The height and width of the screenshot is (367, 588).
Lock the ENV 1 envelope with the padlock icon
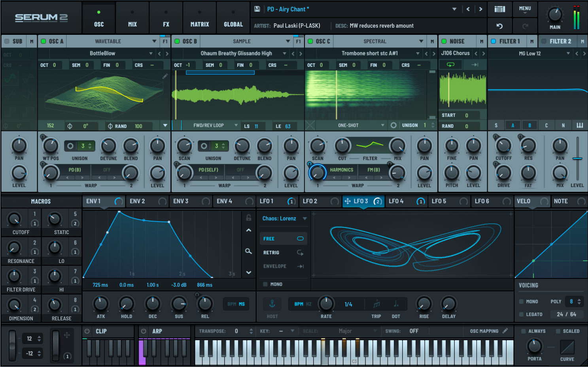coord(248,218)
